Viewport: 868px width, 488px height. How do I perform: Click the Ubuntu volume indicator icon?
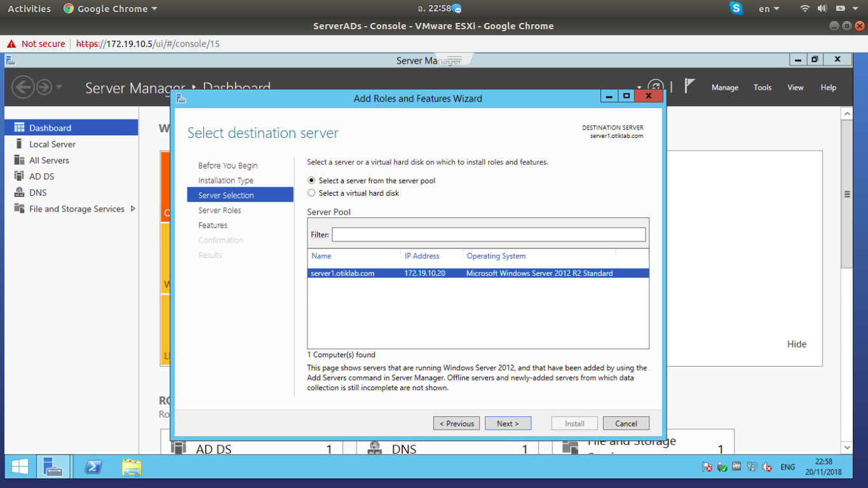[822, 8]
